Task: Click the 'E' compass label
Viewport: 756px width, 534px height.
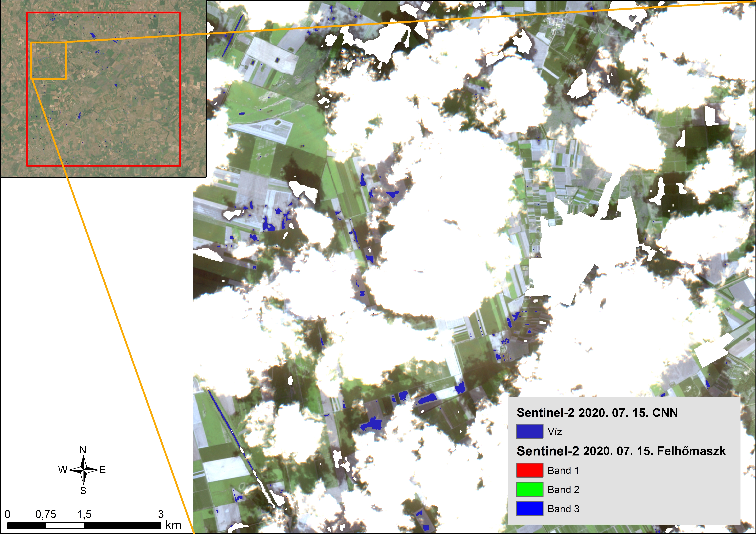Action: click(103, 470)
